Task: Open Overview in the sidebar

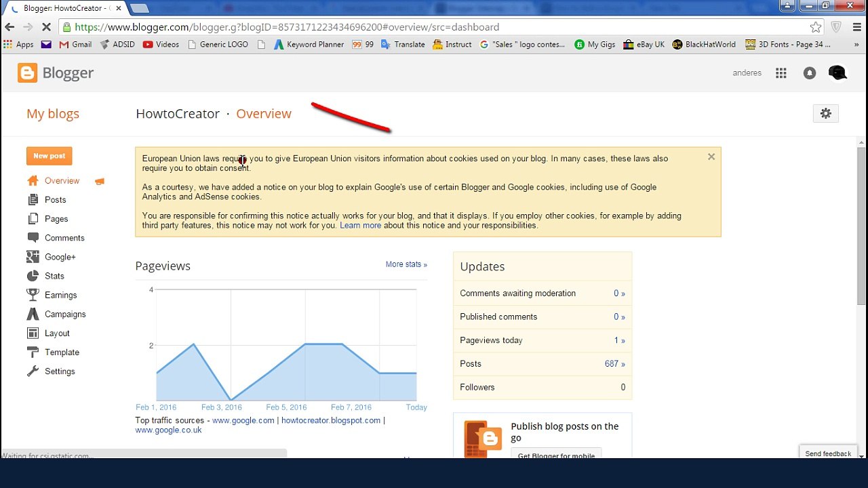Action: pyautogui.click(x=62, y=181)
